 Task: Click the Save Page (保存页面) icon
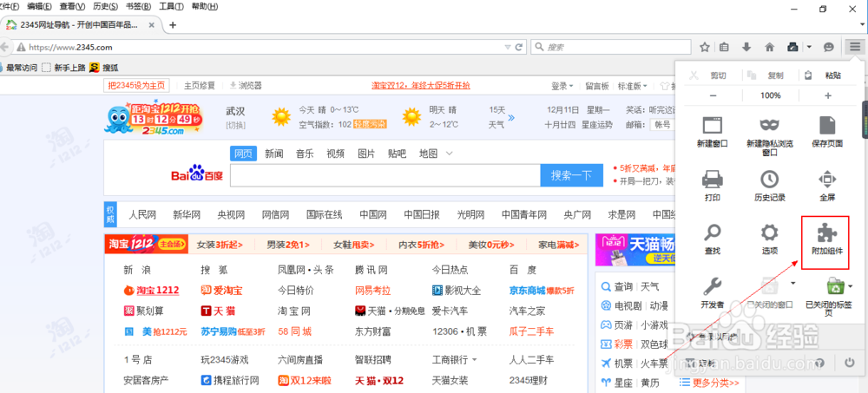tap(827, 125)
